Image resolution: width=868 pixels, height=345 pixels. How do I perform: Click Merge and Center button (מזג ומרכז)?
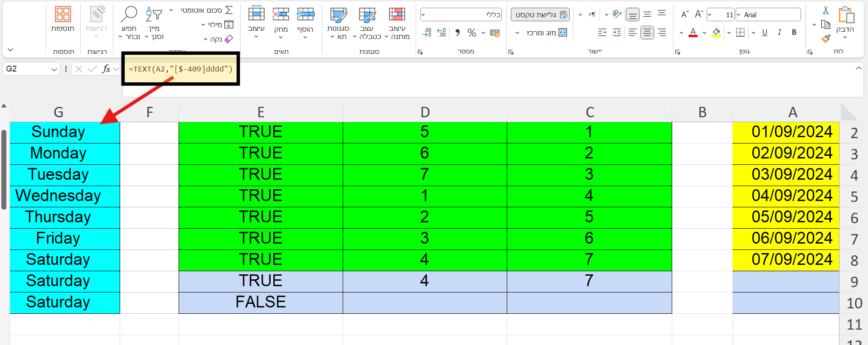[x=547, y=33]
